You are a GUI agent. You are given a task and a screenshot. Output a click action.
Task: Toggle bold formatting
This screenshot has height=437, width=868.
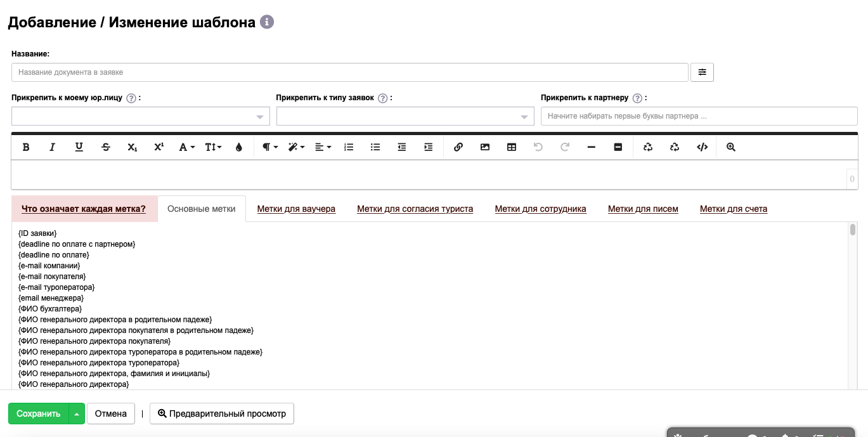[26, 147]
